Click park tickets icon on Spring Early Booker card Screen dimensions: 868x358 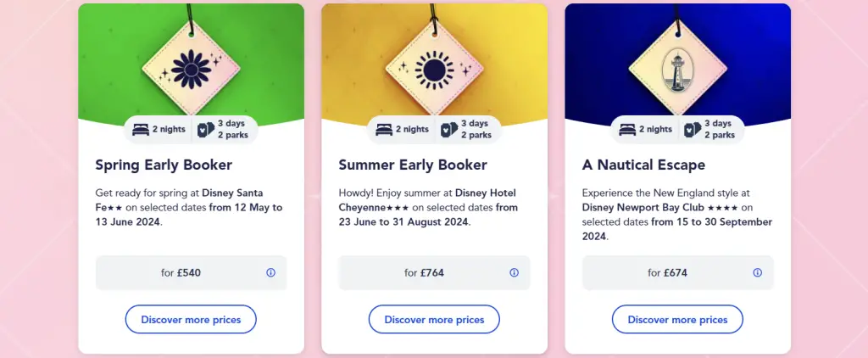coord(206,129)
